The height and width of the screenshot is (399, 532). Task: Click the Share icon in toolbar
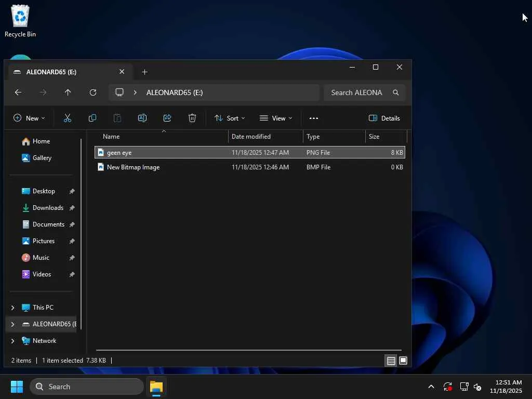point(167,118)
